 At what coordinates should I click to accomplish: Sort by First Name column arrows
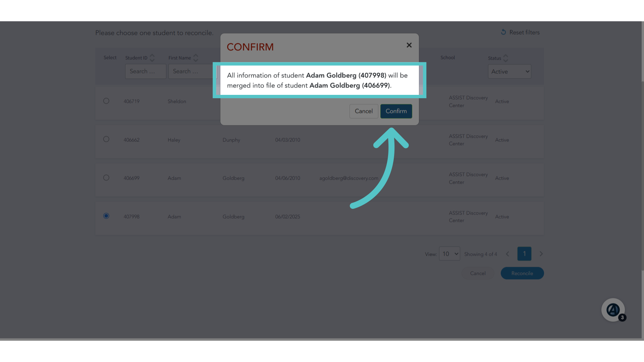pyautogui.click(x=196, y=58)
